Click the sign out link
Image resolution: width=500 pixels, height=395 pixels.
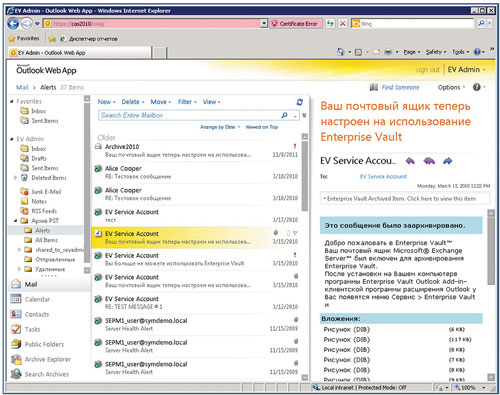pos(428,70)
